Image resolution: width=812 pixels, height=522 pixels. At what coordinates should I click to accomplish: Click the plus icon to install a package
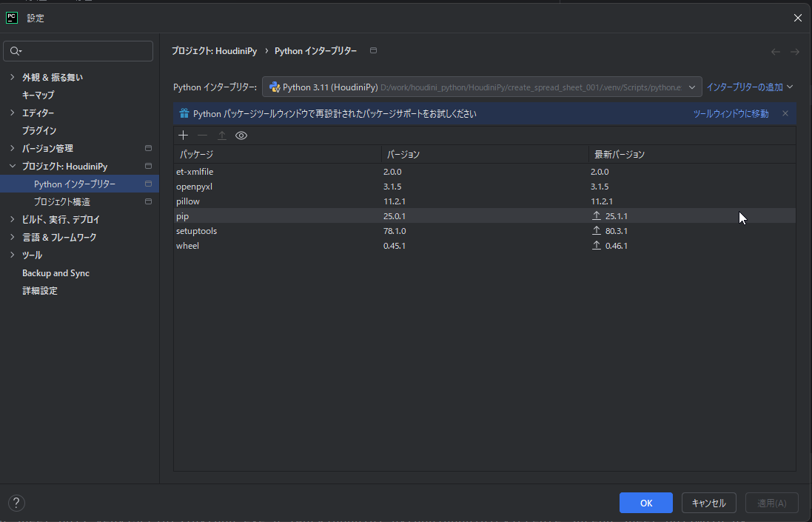(183, 135)
